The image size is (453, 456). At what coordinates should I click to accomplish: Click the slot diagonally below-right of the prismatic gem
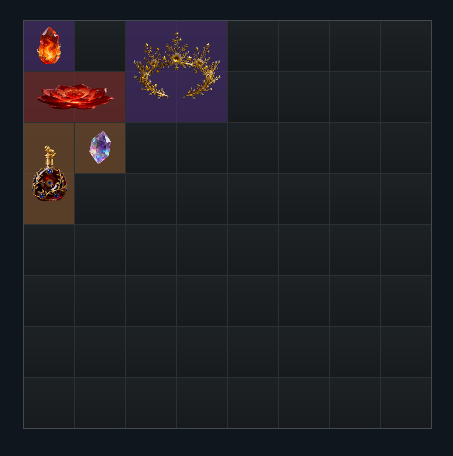coord(151,199)
